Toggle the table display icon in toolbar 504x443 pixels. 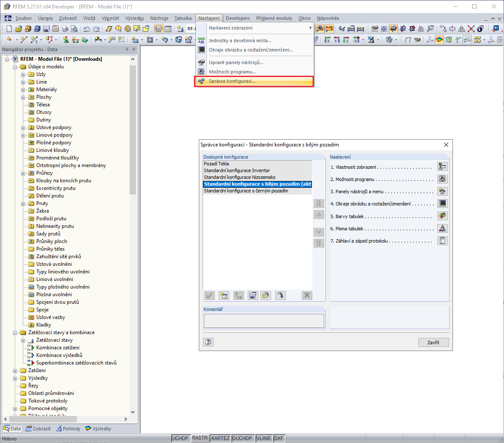click(x=168, y=29)
